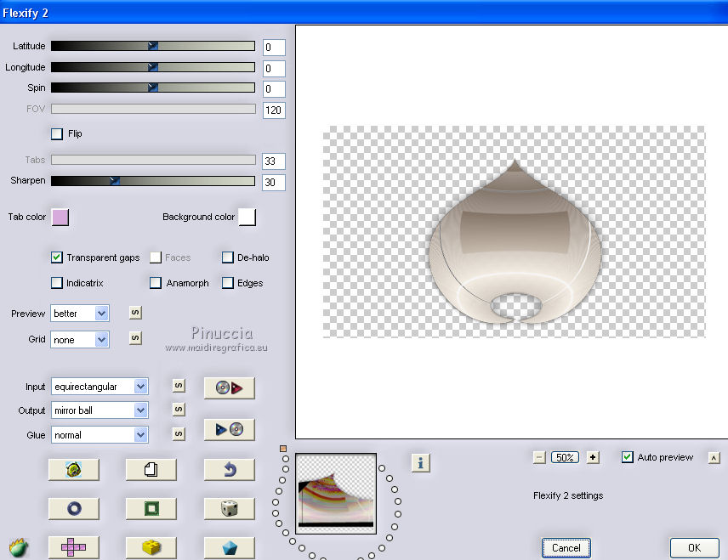Disable the Transparent gaps checkbox
728x560 pixels.
pyautogui.click(x=57, y=257)
